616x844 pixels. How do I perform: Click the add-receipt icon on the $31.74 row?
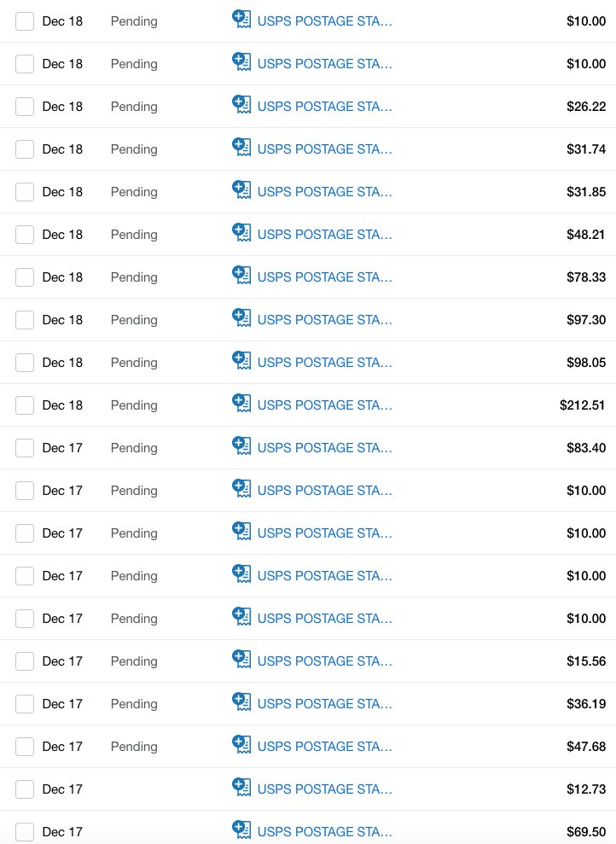coord(241,147)
